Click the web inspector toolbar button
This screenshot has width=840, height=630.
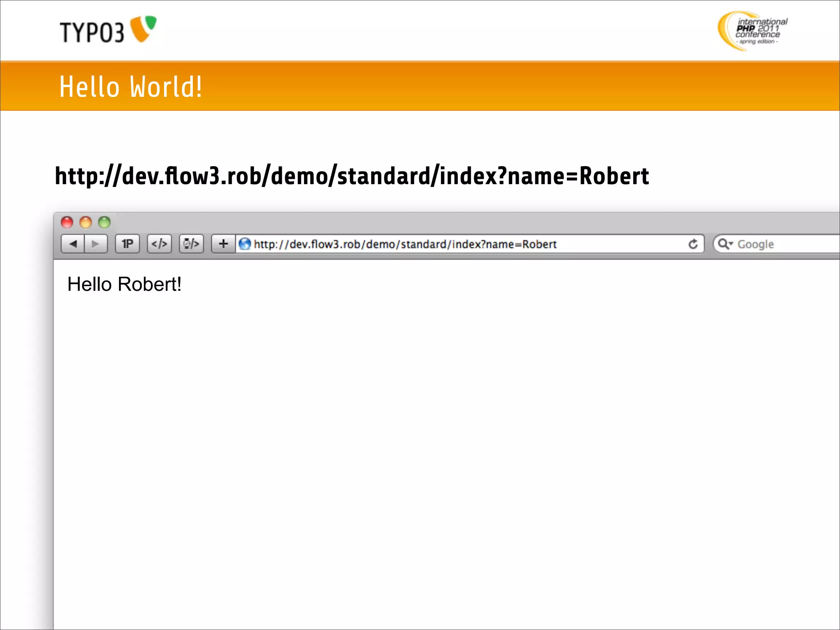tap(191, 244)
